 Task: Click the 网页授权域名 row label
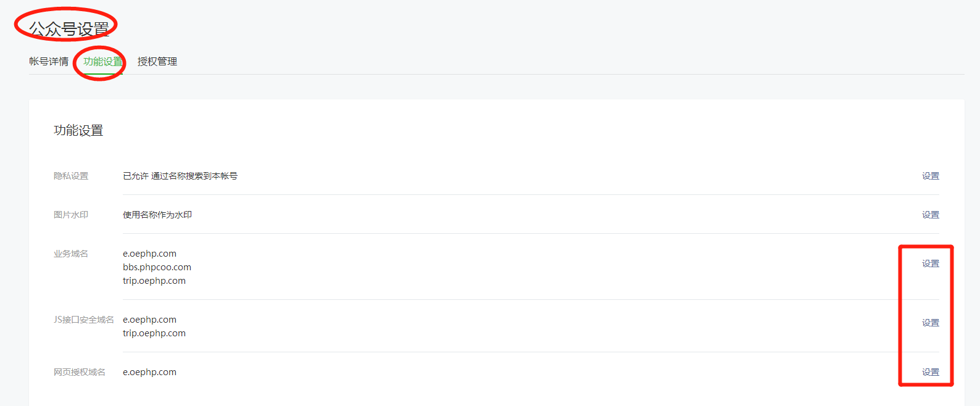pos(80,372)
